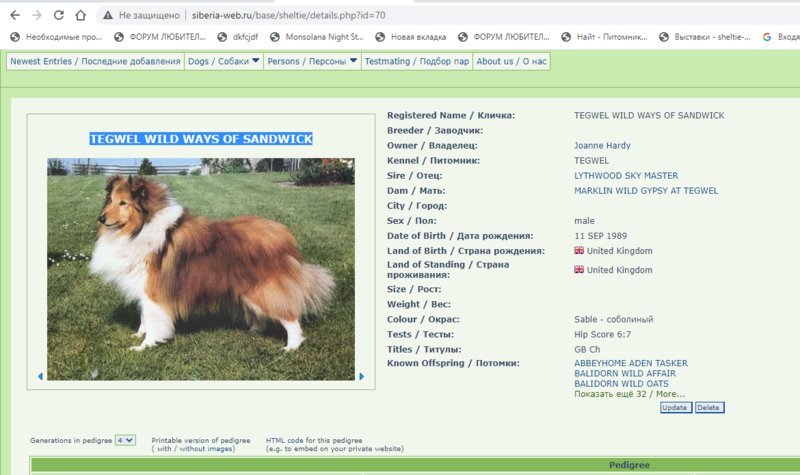Open the first 'ФОРУМ ЛЮБИТЕЛ...' bookmark
Image resolution: width=800 pixels, height=475 pixels.
click(160, 37)
